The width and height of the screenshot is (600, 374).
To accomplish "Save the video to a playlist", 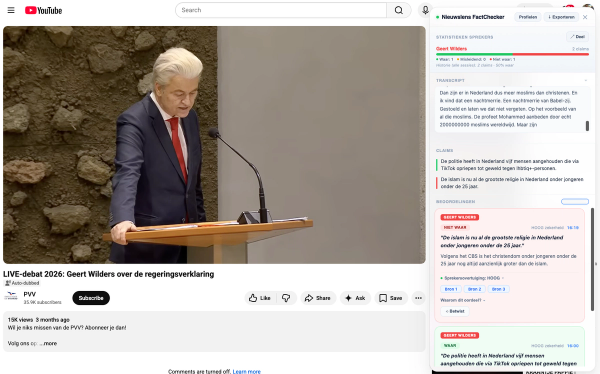I will [391, 298].
